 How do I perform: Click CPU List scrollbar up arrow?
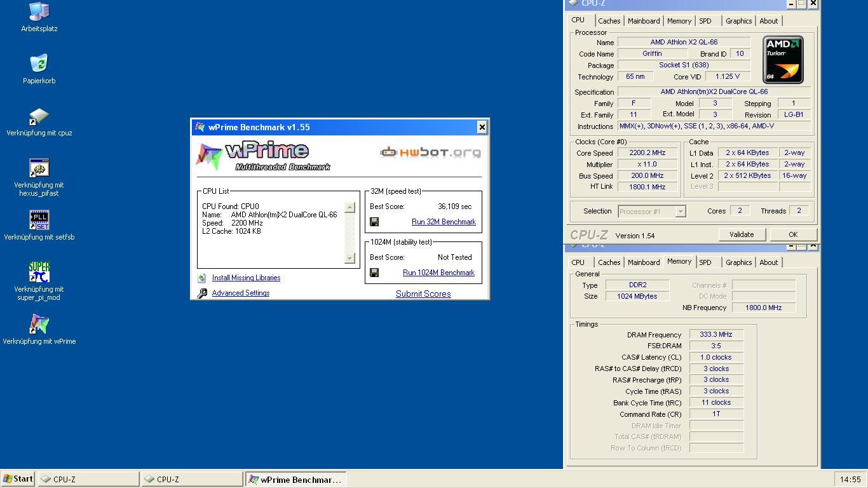(x=349, y=207)
